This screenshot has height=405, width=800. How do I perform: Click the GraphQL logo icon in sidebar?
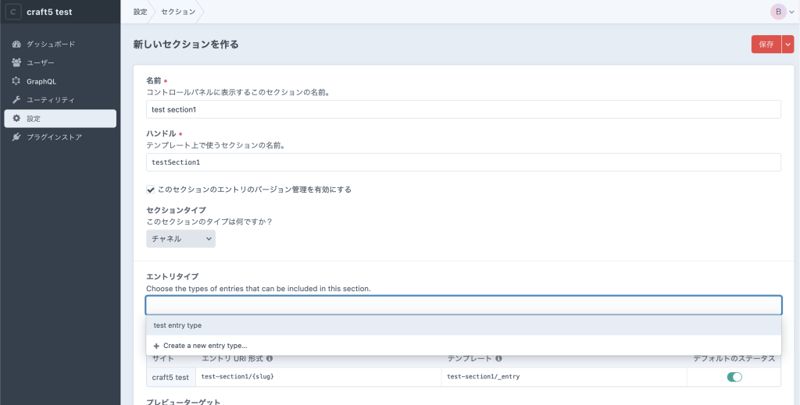click(16, 81)
